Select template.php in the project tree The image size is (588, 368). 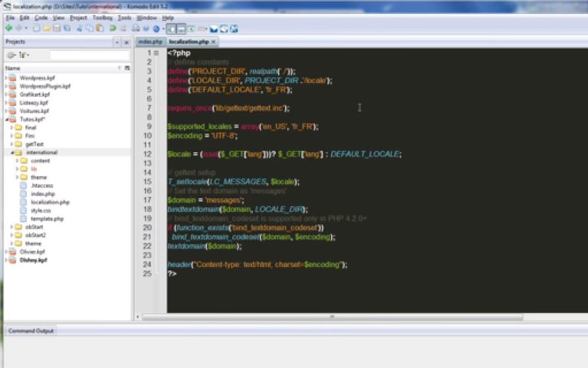(x=47, y=219)
